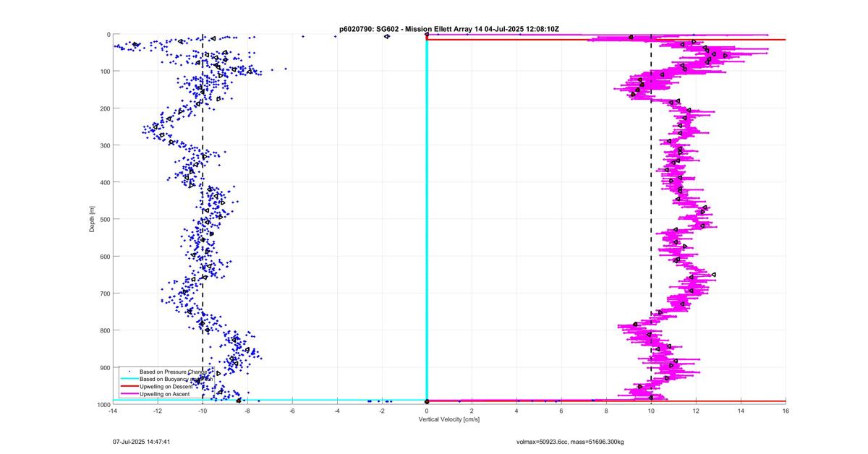The width and height of the screenshot is (868, 454).
Task: Click the blue dot marker in the legend
Action: (128, 372)
